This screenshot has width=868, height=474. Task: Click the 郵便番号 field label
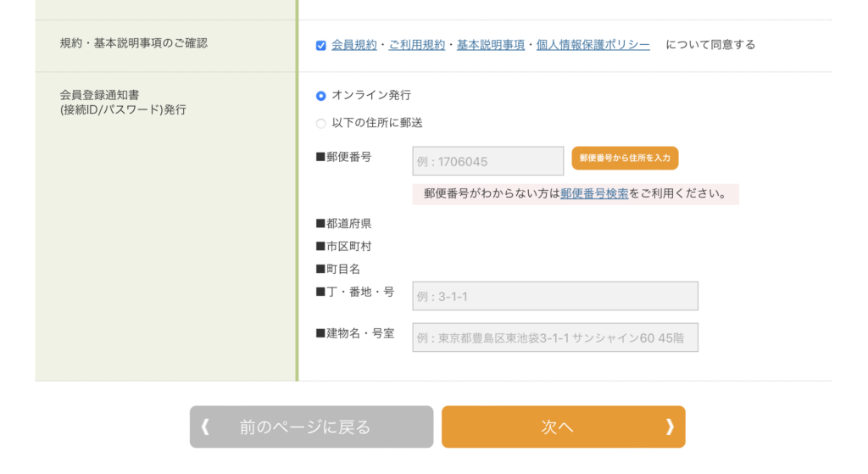(344, 157)
